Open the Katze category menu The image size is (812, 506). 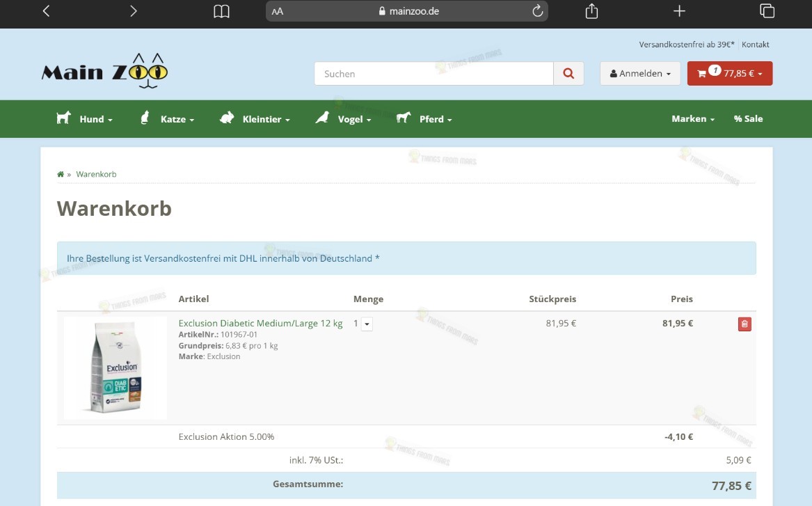177,119
